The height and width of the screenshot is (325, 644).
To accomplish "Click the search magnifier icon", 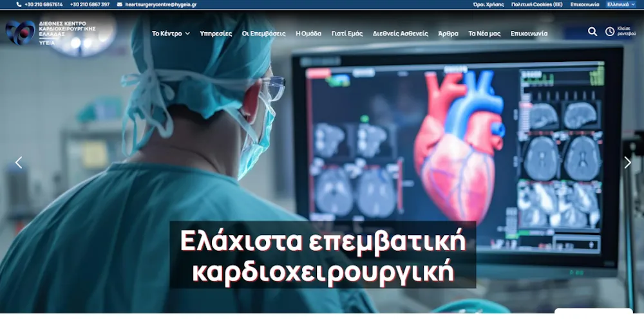I will (x=592, y=32).
